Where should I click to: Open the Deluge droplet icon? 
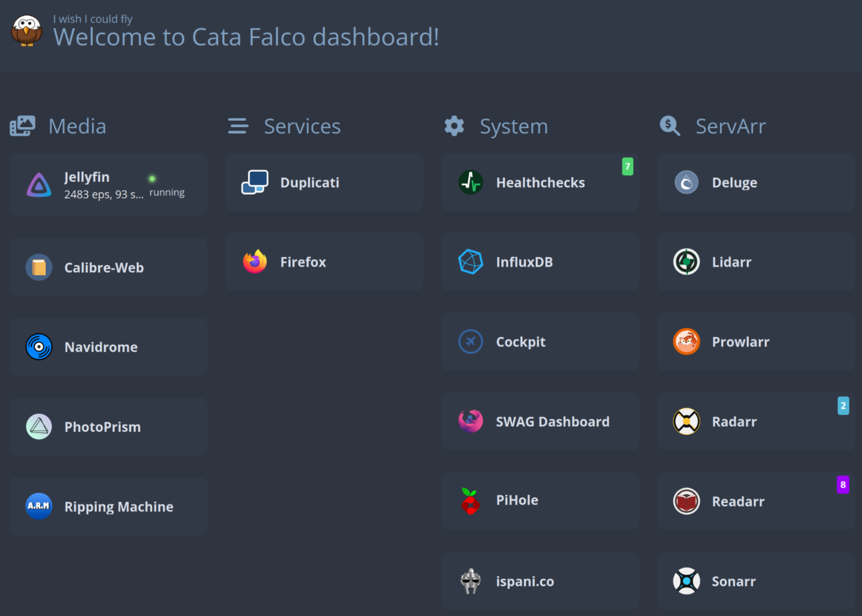[x=687, y=182]
